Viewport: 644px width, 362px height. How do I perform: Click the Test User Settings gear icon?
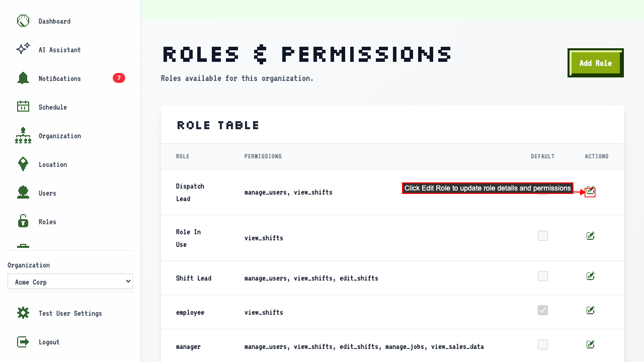[x=23, y=313]
